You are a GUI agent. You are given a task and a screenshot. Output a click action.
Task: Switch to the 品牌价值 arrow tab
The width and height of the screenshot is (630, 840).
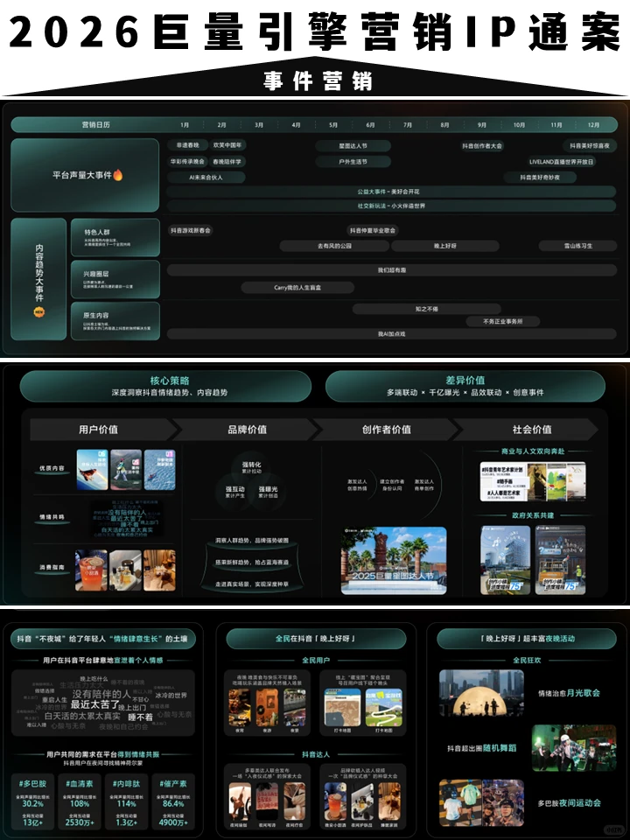click(x=247, y=430)
